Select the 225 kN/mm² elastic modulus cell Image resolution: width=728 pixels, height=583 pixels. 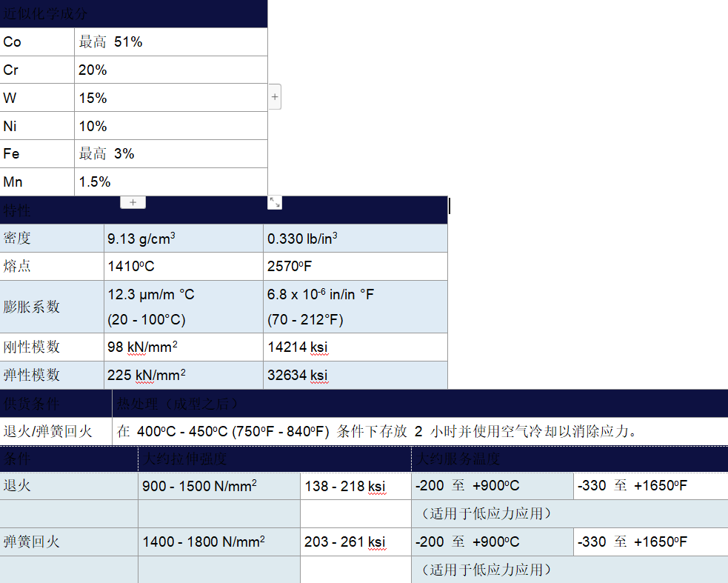coord(183,376)
